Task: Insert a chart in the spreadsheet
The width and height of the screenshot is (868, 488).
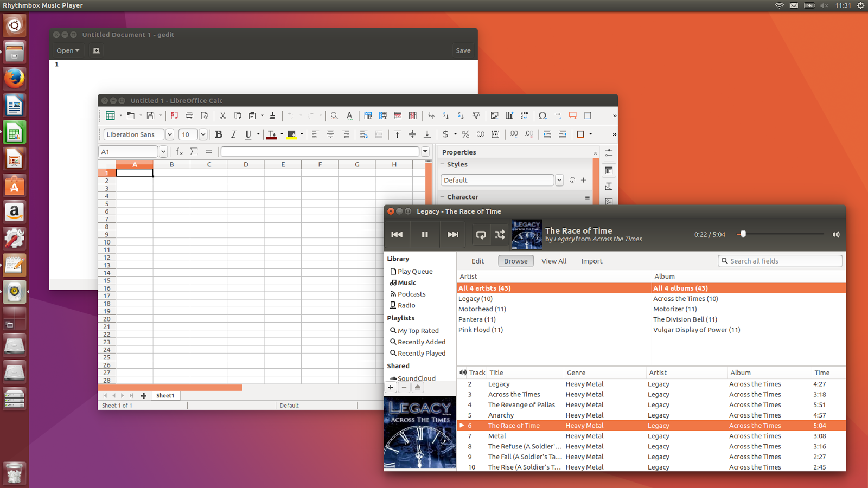Action: (x=509, y=115)
